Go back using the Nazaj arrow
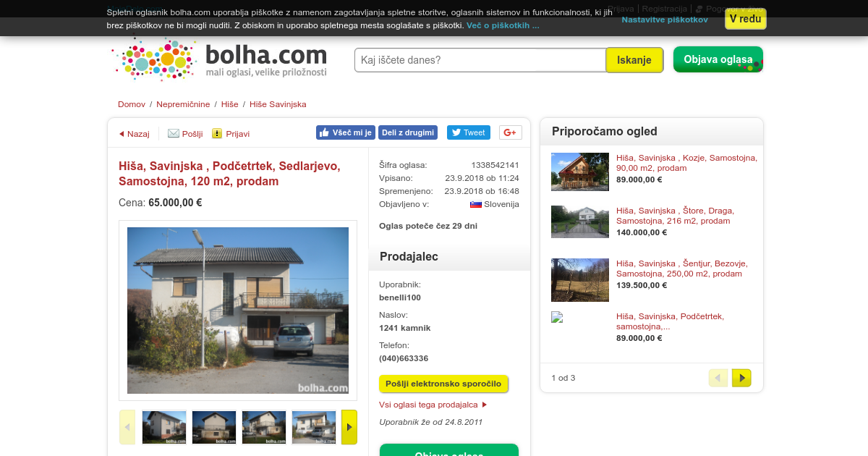This screenshot has width=868, height=456. point(122,134)
